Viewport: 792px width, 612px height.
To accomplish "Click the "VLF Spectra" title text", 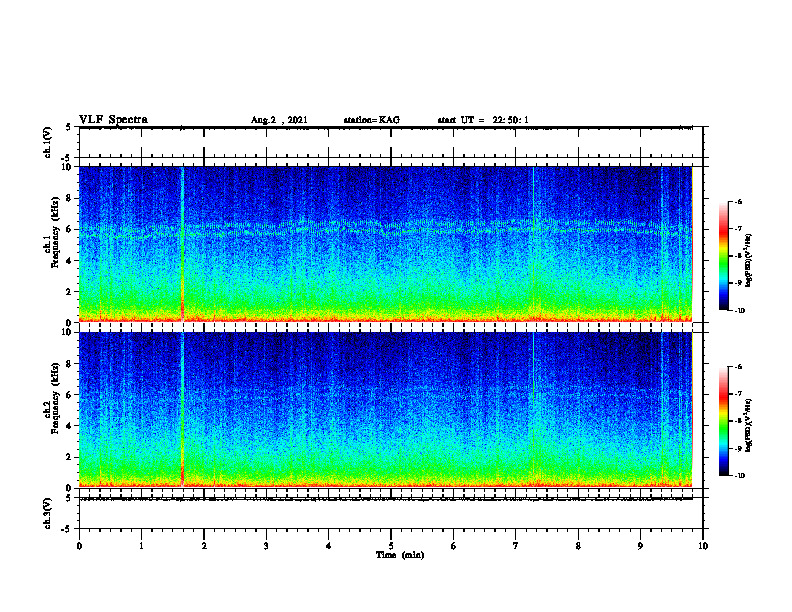I will (x=113, y=120).
